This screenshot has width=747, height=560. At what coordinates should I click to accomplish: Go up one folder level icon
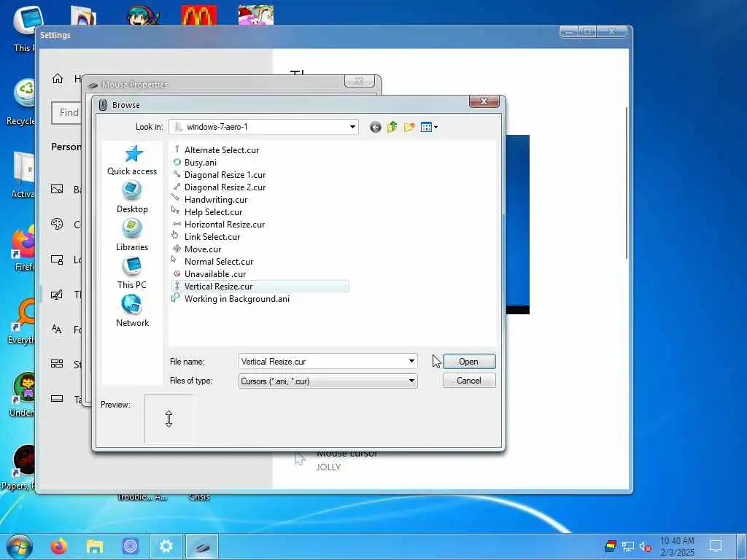click(392, 127)
